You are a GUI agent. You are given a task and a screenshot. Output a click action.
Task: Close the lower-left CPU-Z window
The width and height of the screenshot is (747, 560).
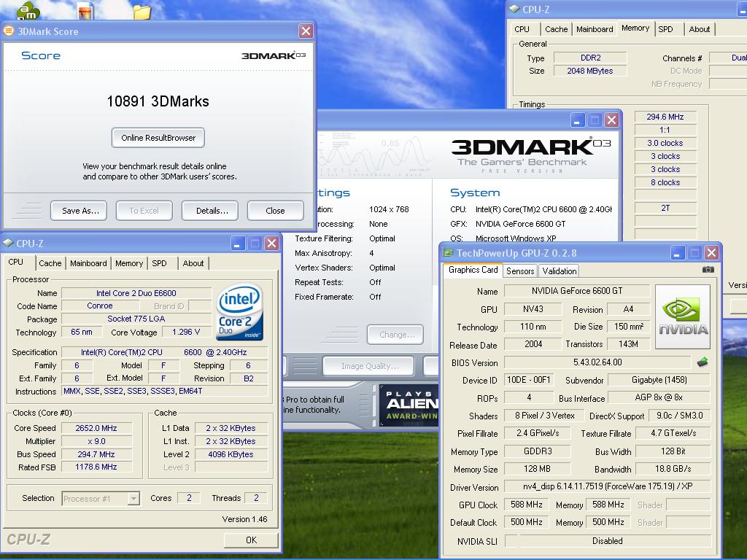[x=271, y=244]
